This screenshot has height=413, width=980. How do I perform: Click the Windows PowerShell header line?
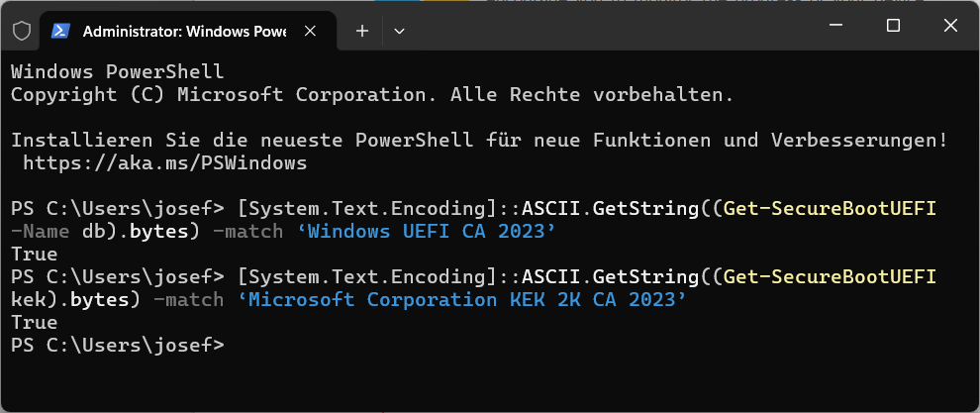[x=117, y=71]
